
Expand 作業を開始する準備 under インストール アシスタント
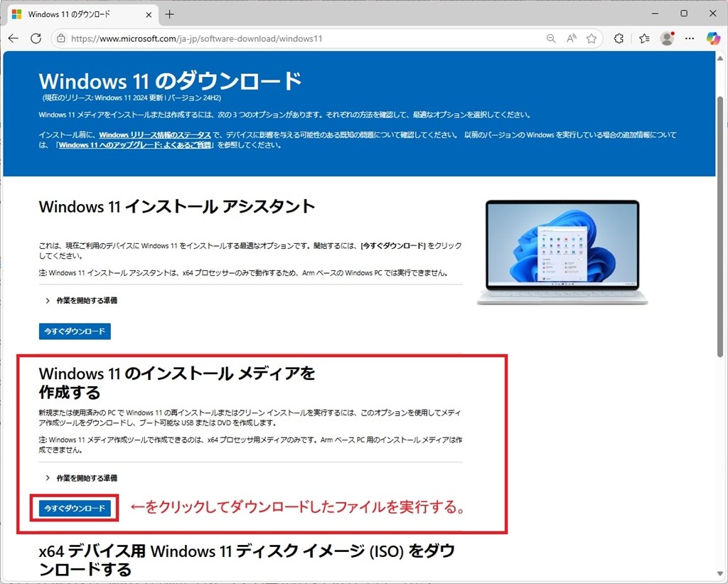(81, 301)
